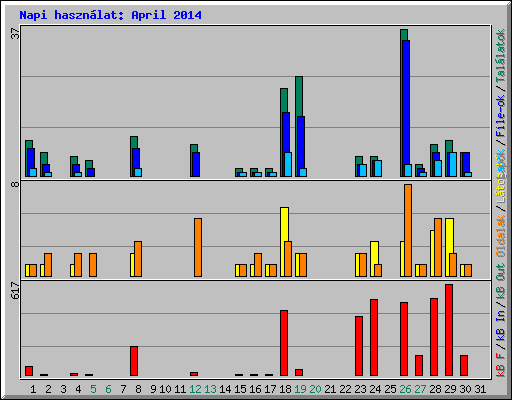Click the day 28 label on x-axis
Viewport: 512px width, 400px height.
435,389
